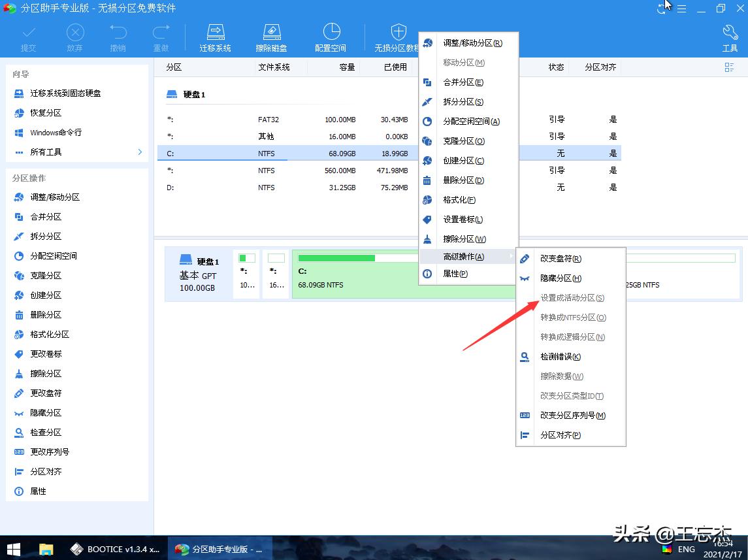Click 删除分区 in the context menu
Image resolution: width=748 pixels, height=560 pixels.
coord(463,180)
